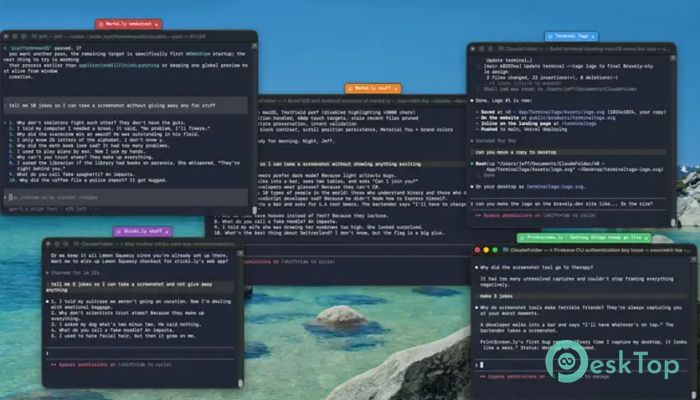The height and width of the screenshot is (400, 700).
Task: Click the icon on the orange Markd.ly stuff tag
Action: click(350, 89)
